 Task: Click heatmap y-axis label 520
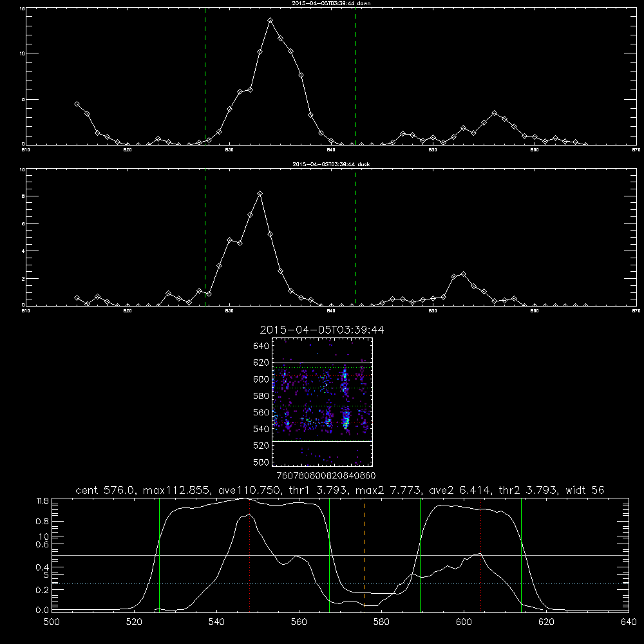(261, 446)
